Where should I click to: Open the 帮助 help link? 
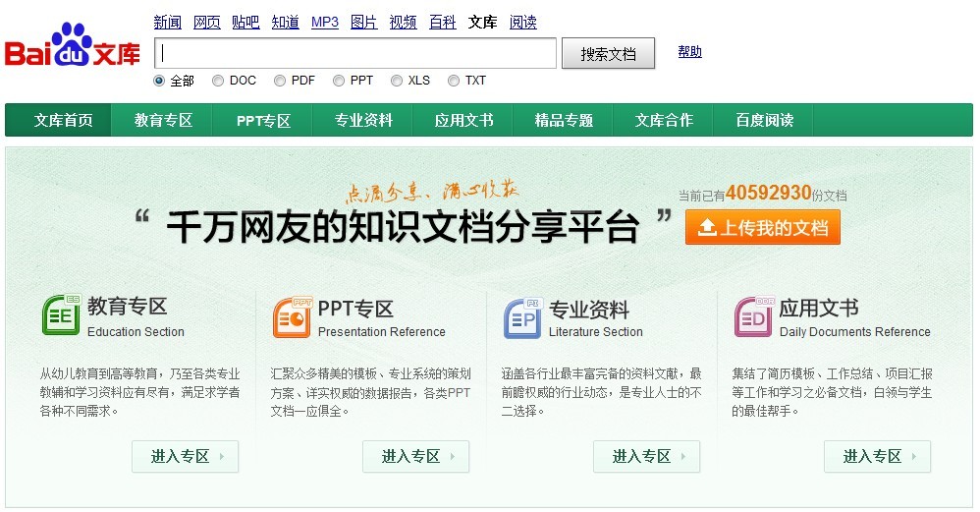coord(690,52)
